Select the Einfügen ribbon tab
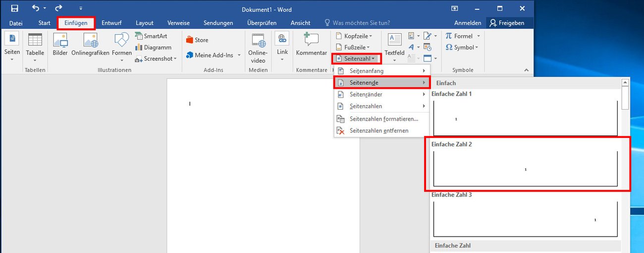644x253 pixels. [76, 23]
